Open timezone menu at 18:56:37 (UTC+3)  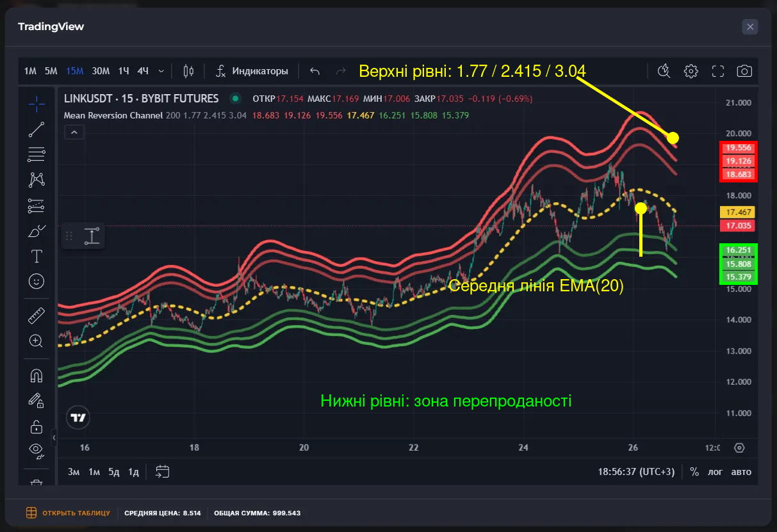636,472
